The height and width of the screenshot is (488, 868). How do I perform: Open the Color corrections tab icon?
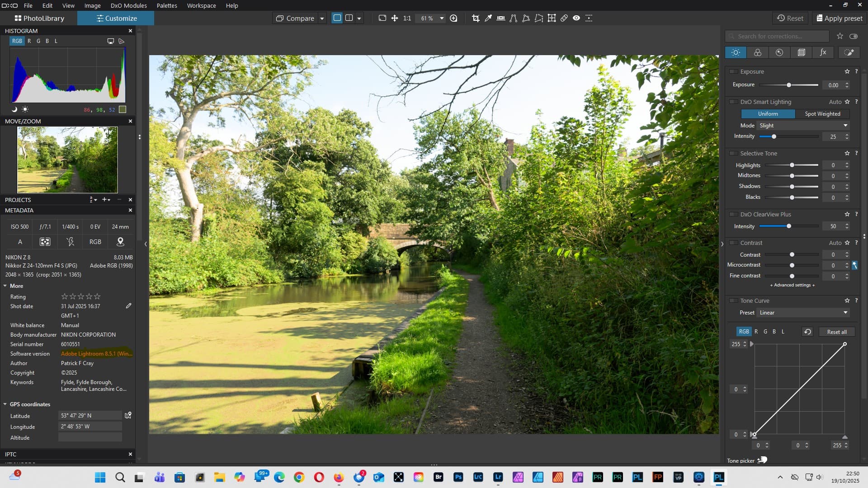(x=758, y=52)
